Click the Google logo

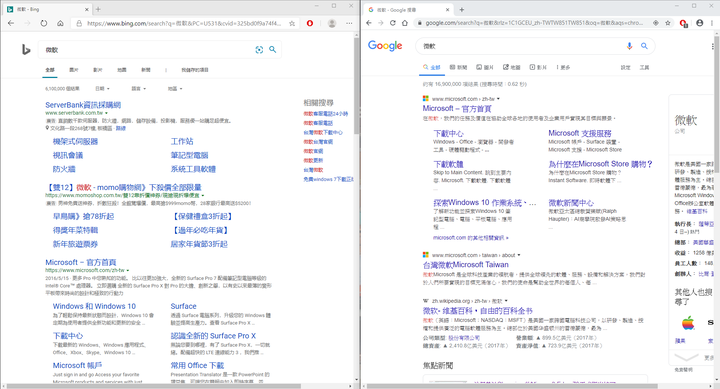pos(385,45)
